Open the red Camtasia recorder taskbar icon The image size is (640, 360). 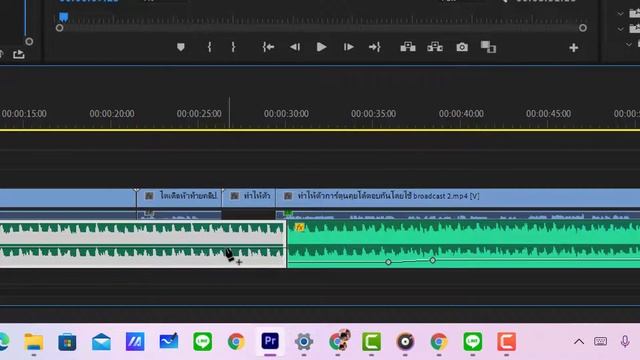506,342
